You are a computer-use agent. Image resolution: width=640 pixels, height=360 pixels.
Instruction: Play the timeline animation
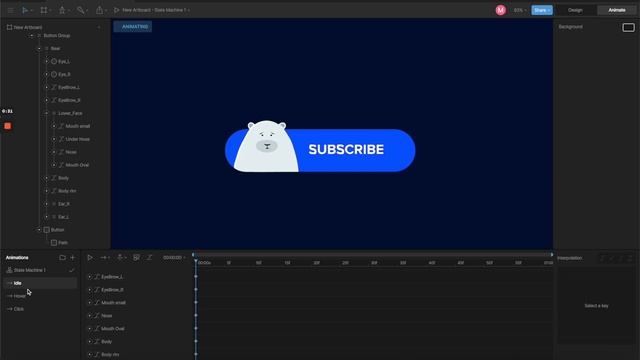tap(90, 258)
